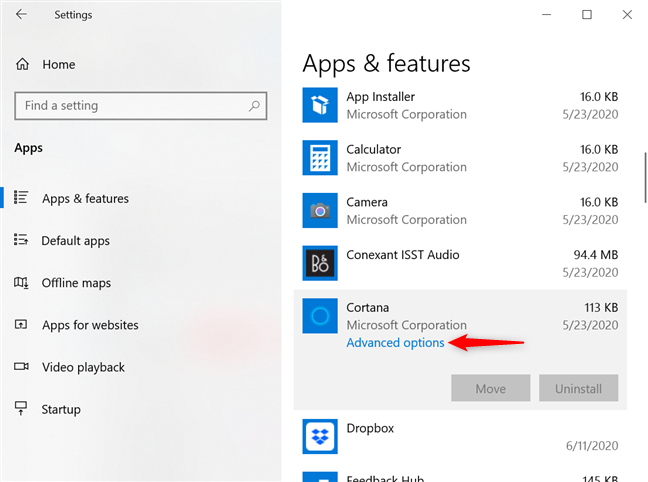Click the vertical scrollbar of apps list
The width and height of the screenshot is (648, 482).
click(x=645, y=178)
